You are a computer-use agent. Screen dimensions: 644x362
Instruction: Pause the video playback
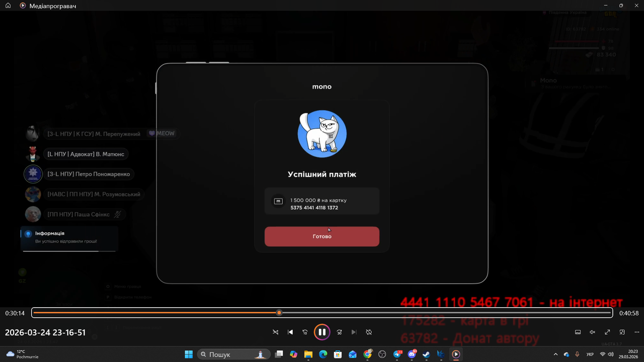[x=322, y=332]
